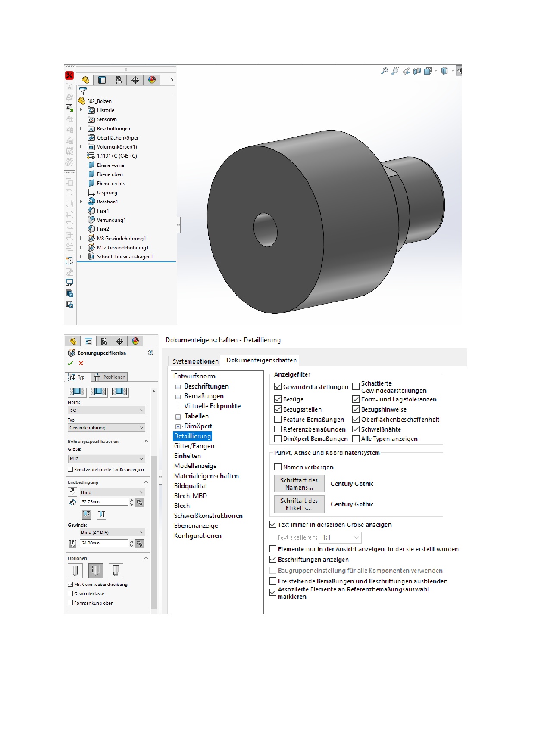
Task: Toggle the Beschriftungen anzeigen checkbox
Action: (x=272, y=559)
